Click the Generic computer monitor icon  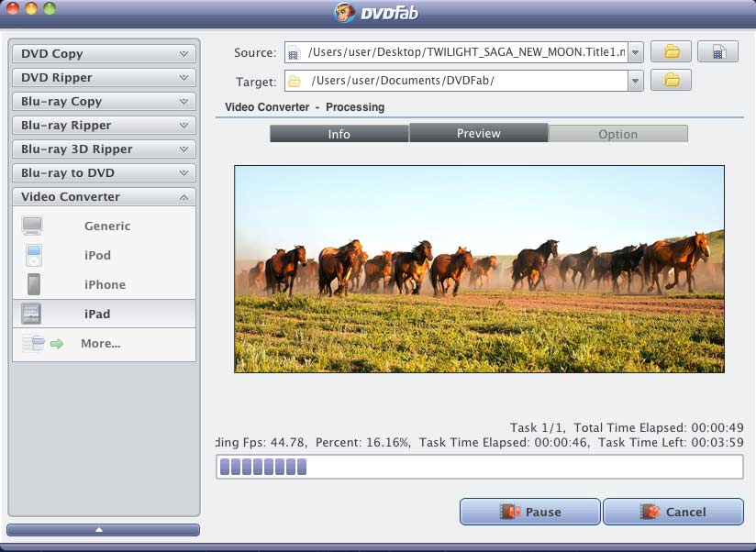pyautogui.click(x=32, y=226)
